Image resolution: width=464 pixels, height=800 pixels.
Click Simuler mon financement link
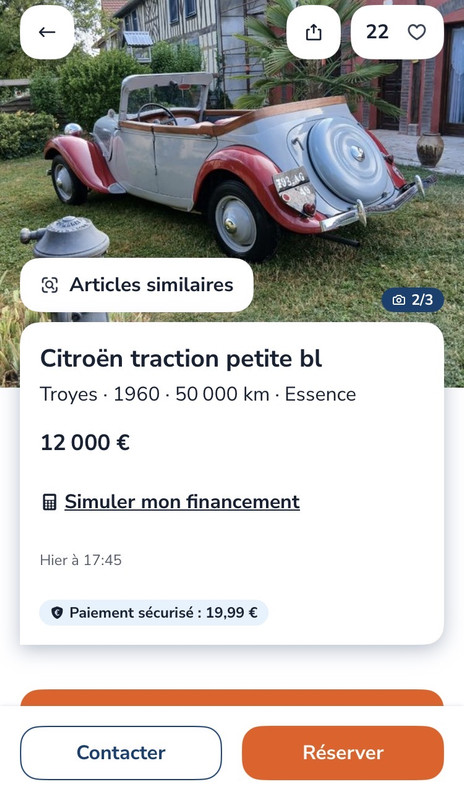(182, 502)
